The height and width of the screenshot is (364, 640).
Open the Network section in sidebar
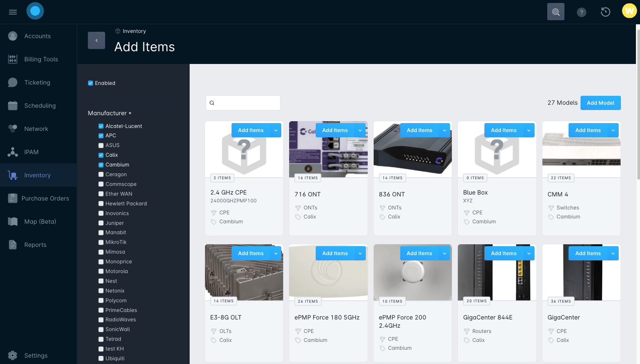[36, 129]
